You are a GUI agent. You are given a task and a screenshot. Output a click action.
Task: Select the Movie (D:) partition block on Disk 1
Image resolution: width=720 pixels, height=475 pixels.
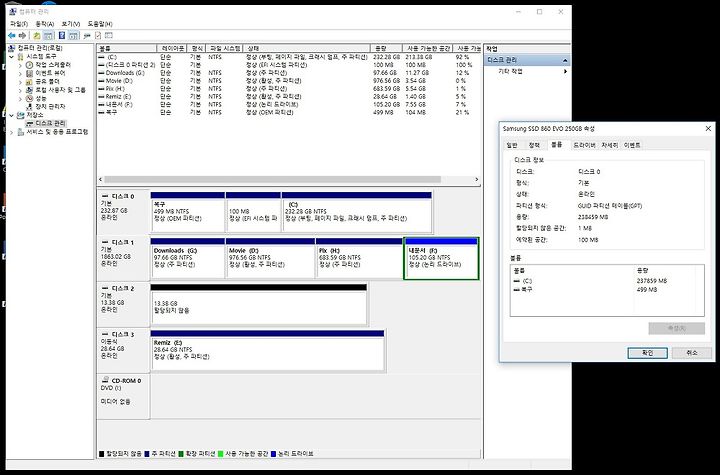270,258
